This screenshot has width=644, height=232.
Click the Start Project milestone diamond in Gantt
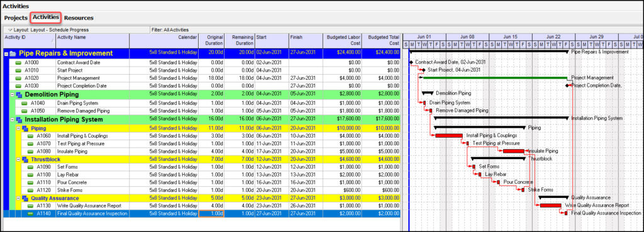click(423, 70)
